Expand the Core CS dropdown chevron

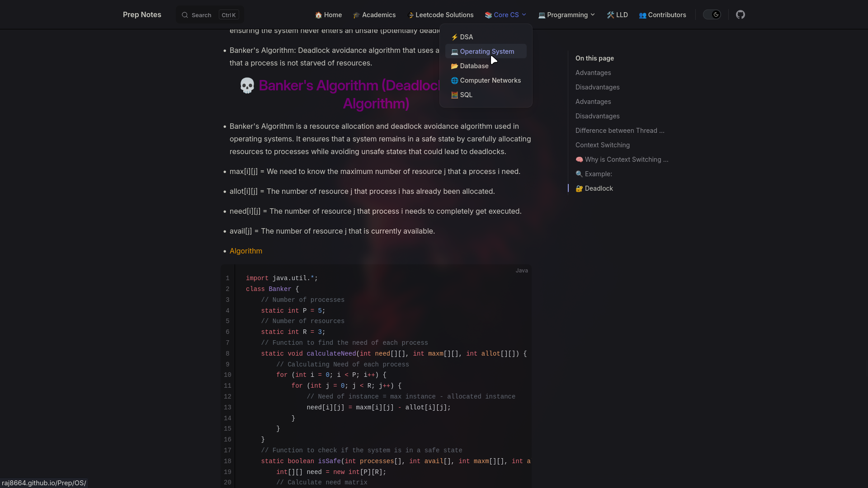(524, 14)
